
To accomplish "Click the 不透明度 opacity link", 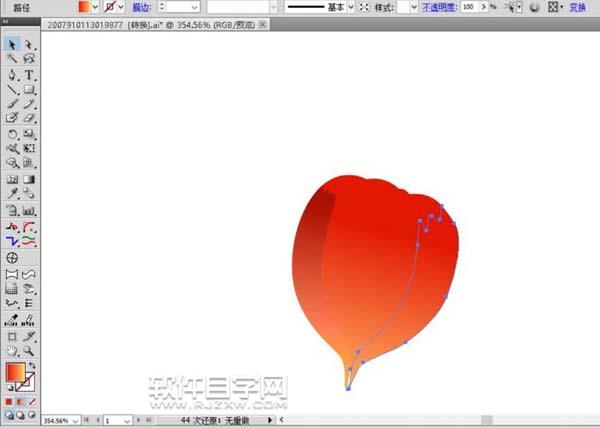I will tap(439, 7).
